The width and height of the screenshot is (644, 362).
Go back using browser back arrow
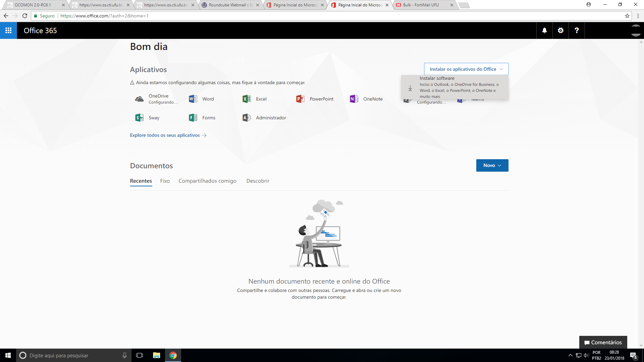6,16
